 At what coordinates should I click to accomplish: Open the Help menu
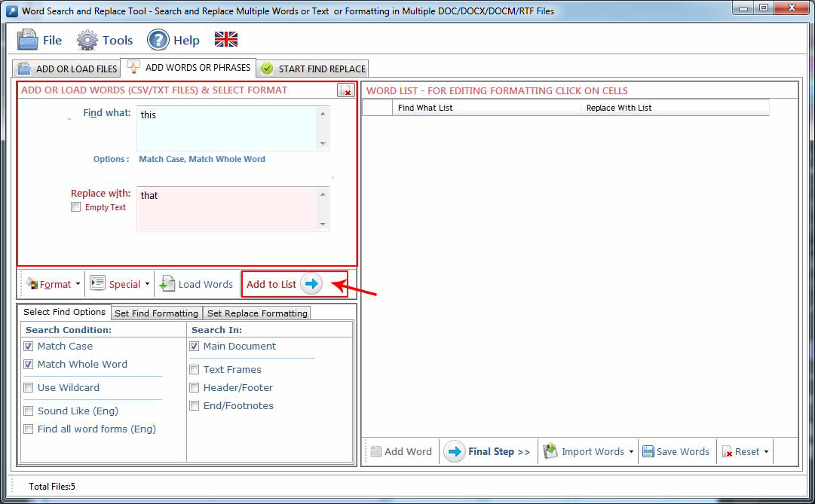click(173, 40)
